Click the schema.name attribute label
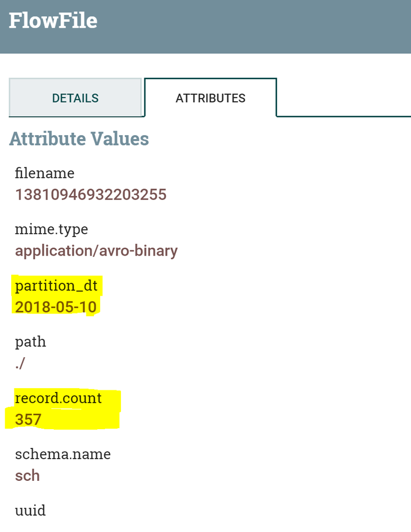 [62, 454]
